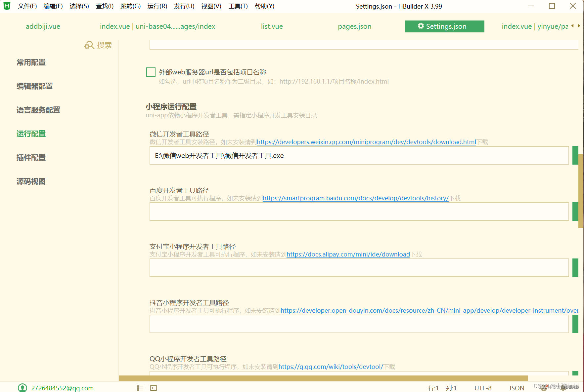Viewport: 584px width, 392px height.
Task: Open 常用配置 settings section
Action: [31, 62]
